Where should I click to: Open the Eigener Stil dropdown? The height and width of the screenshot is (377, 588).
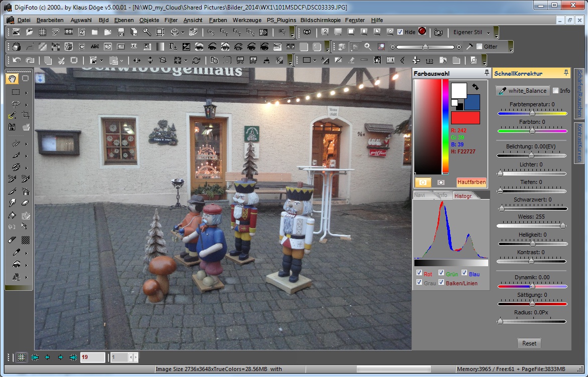point(488,33)
